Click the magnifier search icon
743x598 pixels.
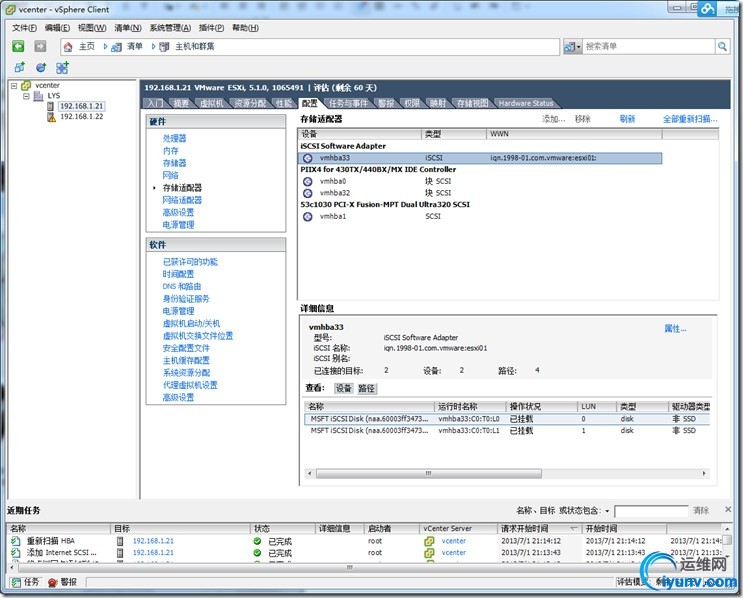(722, 46)
